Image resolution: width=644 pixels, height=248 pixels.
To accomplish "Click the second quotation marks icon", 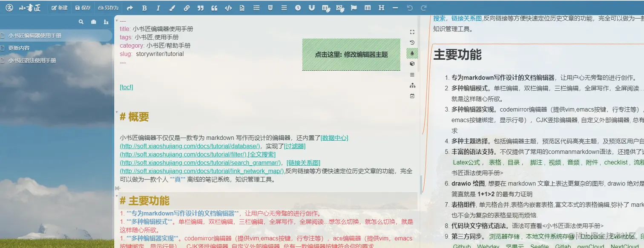I will [214, 8].
